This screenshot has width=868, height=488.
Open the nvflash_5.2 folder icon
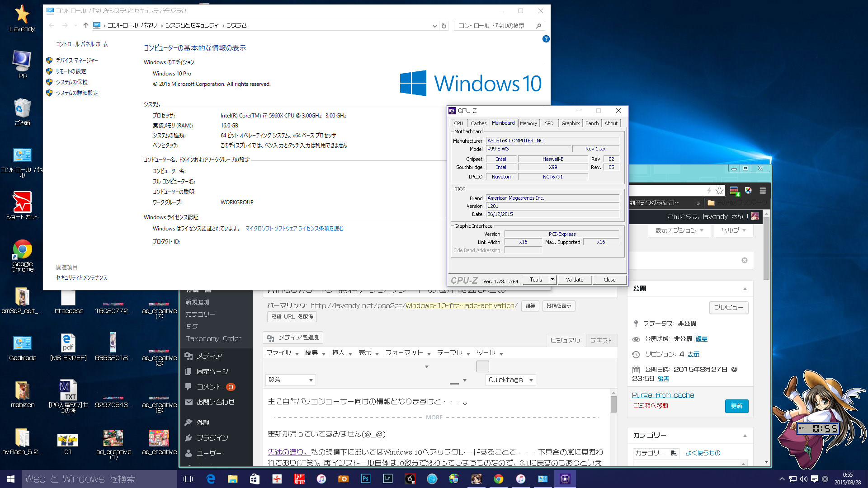click(x=22, y=441)
